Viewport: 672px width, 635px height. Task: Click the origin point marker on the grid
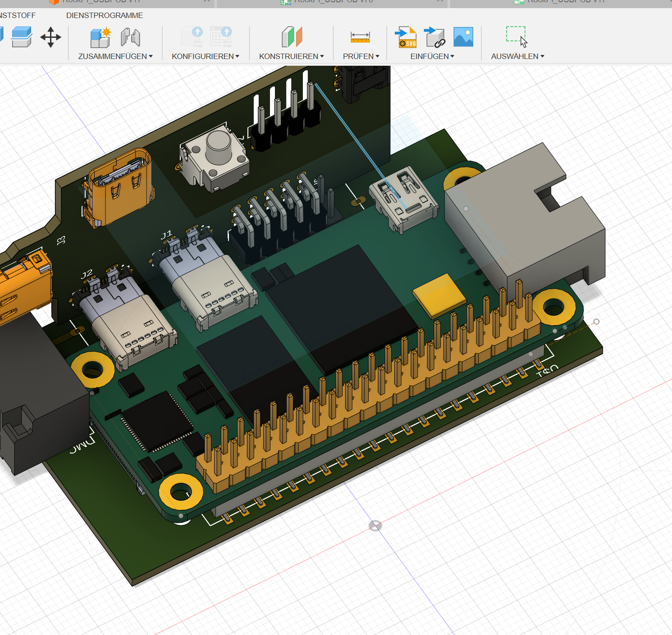375,526
